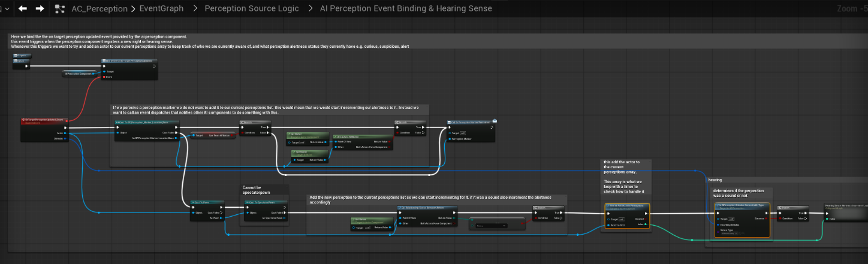Select the Find or Add Actor to Perceptions node
Screen dimensions: 868x264
point(627,206)
